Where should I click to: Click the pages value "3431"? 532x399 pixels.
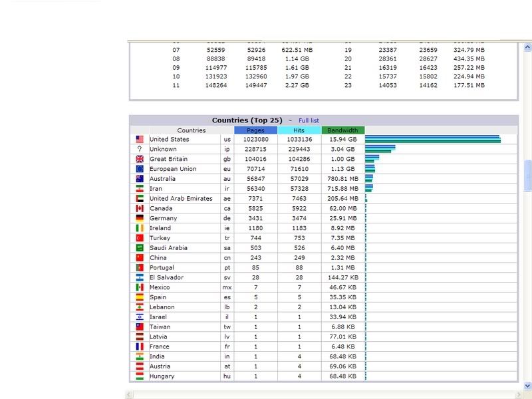point(256,218)
